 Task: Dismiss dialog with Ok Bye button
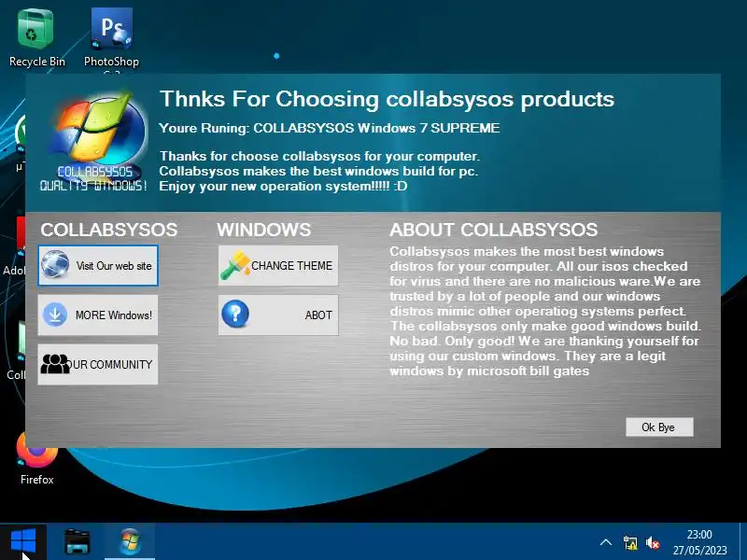coord(659,427)
